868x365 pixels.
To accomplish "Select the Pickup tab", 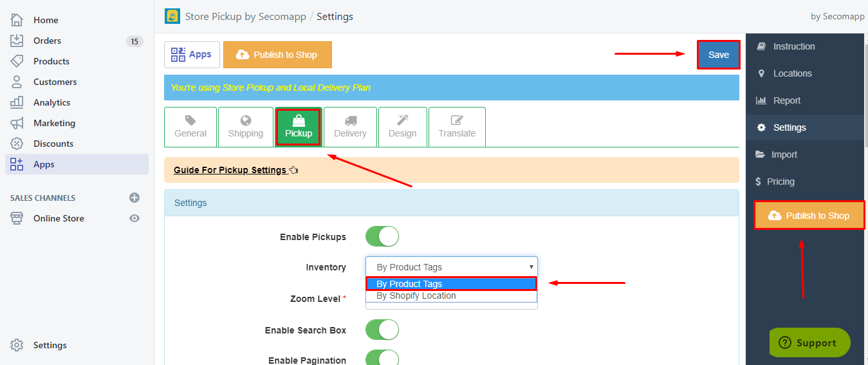I will click(299, 127).
